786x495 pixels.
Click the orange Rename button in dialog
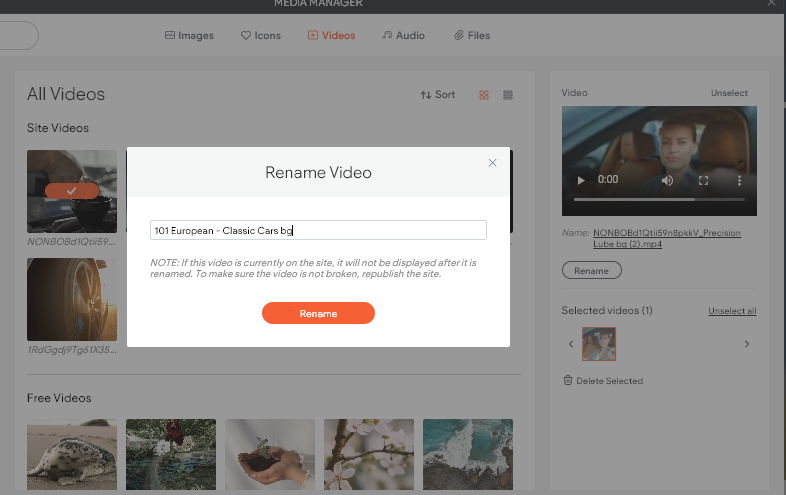[318, 313]
